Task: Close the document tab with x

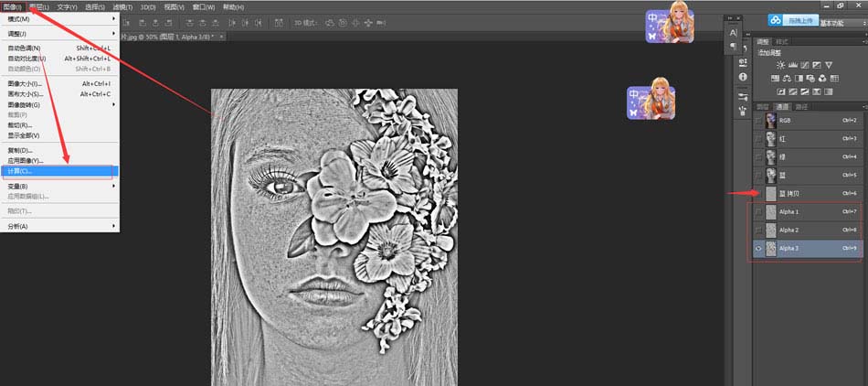Action: point(222,37)
